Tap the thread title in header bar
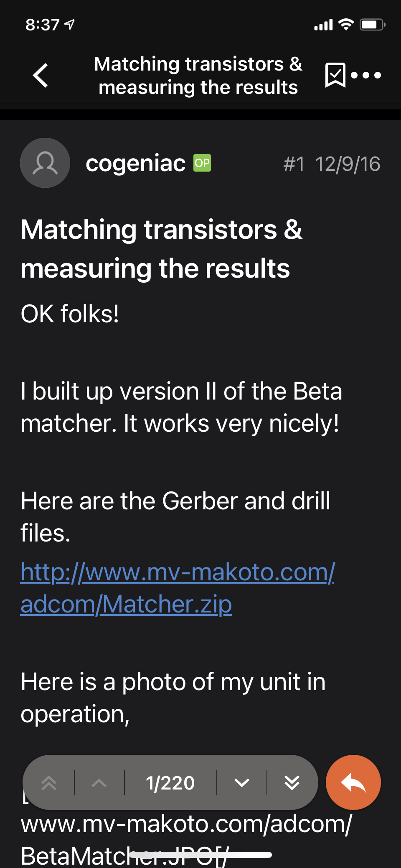This screenshot has width=401, height=868. (x=198, y=76)
